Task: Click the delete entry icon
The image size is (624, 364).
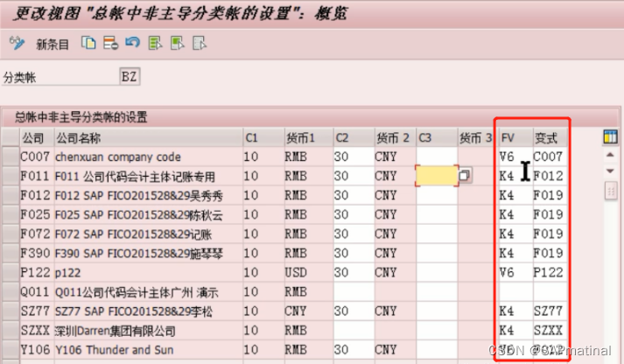Action: click(x=110, y=43)
